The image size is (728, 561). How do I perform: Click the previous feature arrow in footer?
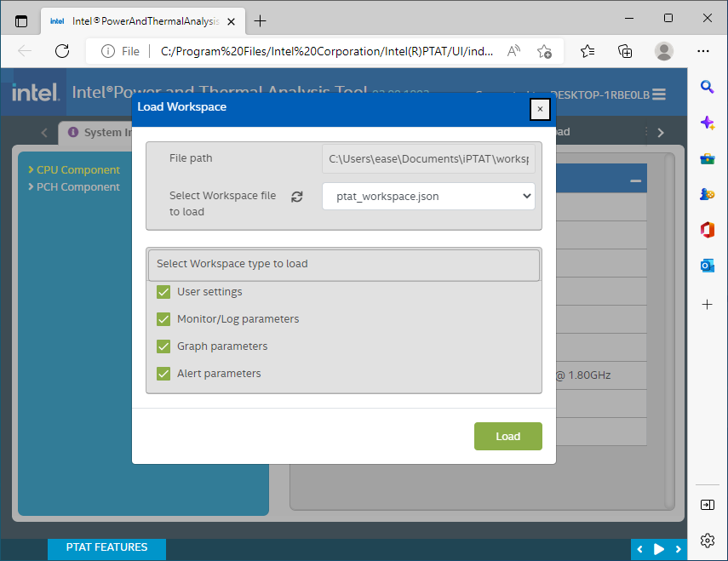click(639, 549)
